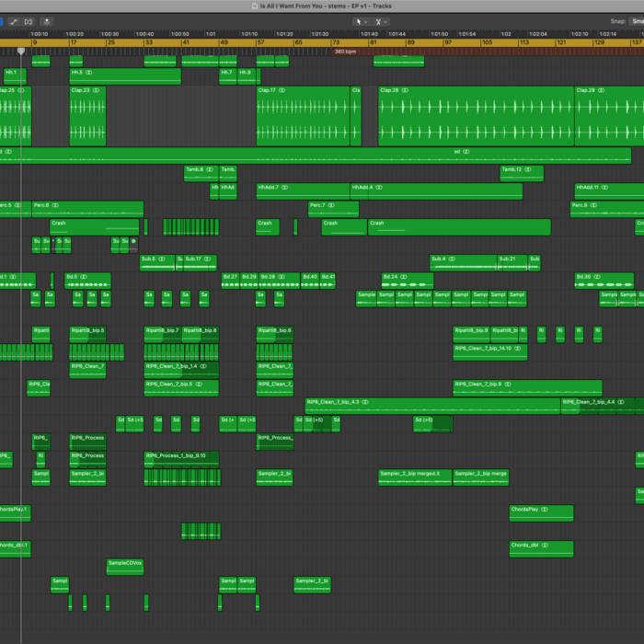Select the RIP6_Clean_7_bip.5 region
Screen dimensions: 644x644
click(181, 388)
